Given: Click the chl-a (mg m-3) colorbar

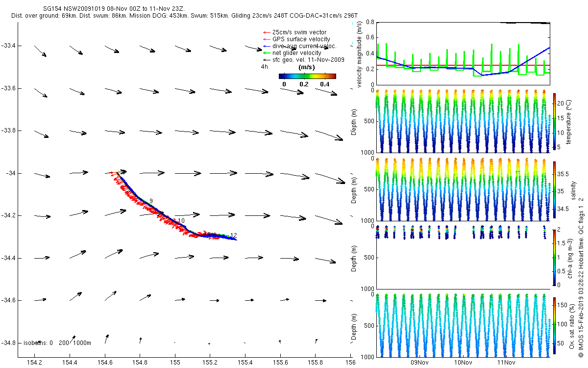Looking at the screenshot, I should [554, 258].
